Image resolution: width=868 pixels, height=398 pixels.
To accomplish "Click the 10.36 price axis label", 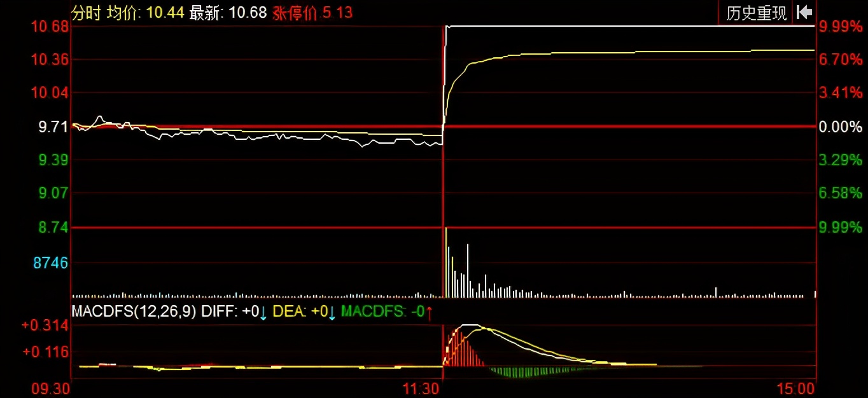I will pos(50,60).
